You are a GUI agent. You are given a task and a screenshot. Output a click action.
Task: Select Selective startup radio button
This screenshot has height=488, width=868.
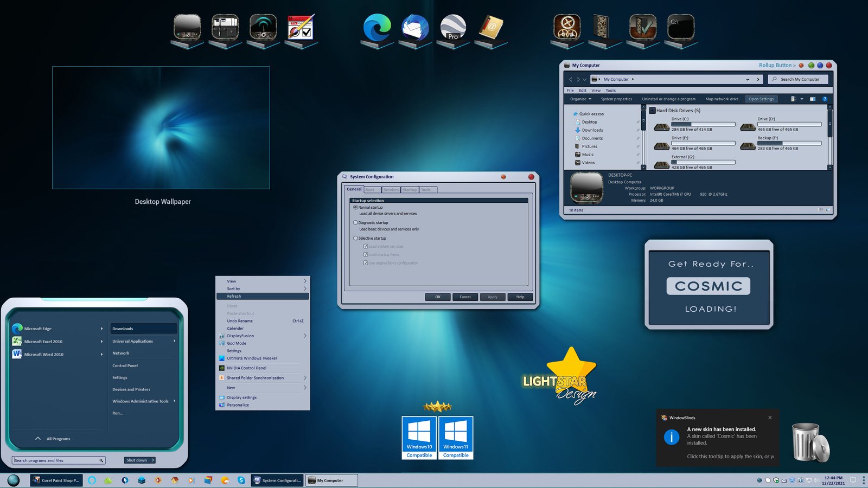[355, 238]
